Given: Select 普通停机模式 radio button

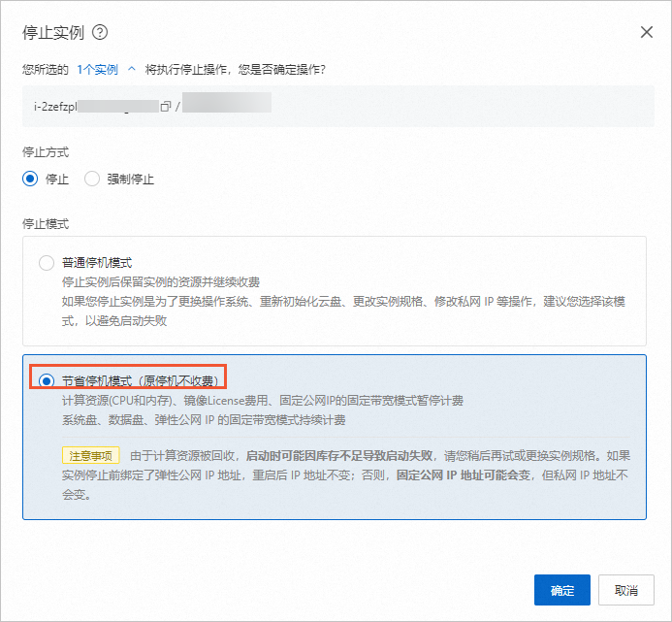Looking at the screenshot, I should 47,263.
